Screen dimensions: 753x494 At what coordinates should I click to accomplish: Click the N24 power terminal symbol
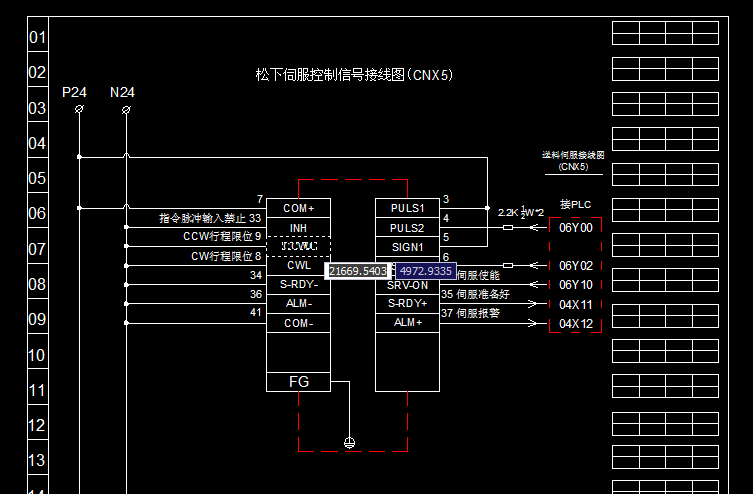point(125,110)
